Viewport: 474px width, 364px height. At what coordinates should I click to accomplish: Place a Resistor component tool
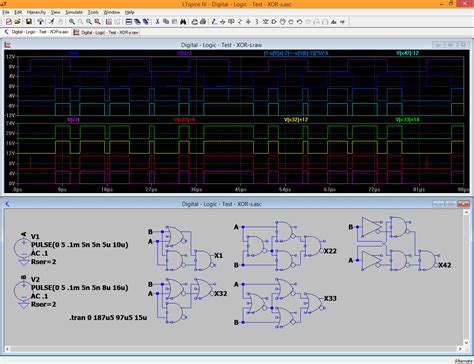point(240,22)
